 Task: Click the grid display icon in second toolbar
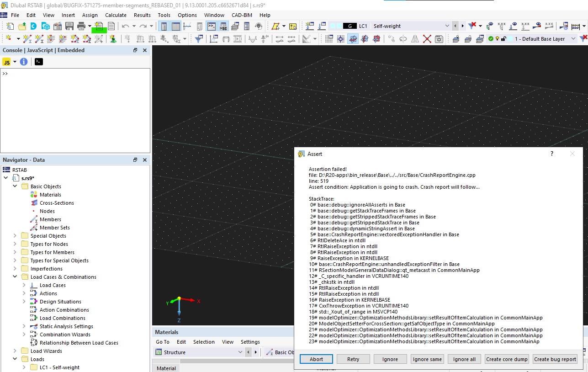(x=329, y=39)
